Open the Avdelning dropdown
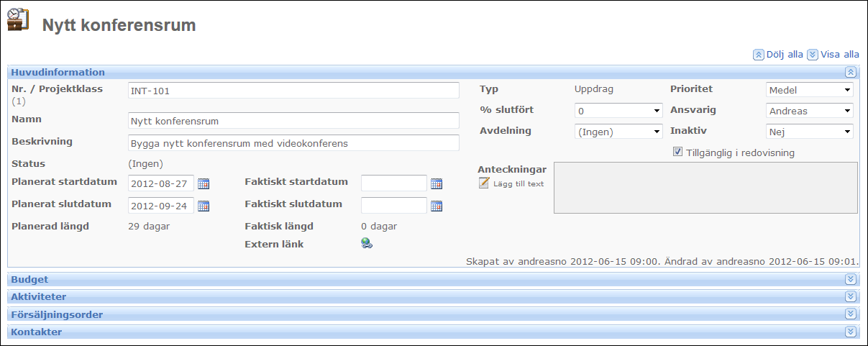868x346 pixels. (618, 132)
